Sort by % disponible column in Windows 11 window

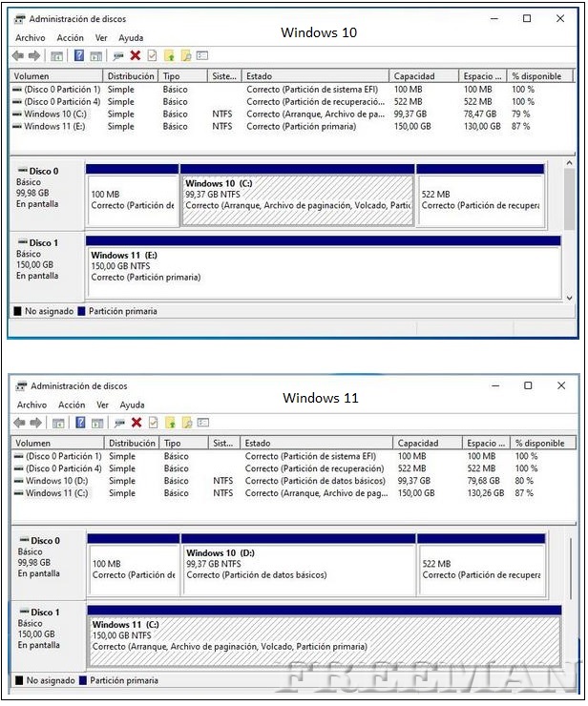click(544, 443)
